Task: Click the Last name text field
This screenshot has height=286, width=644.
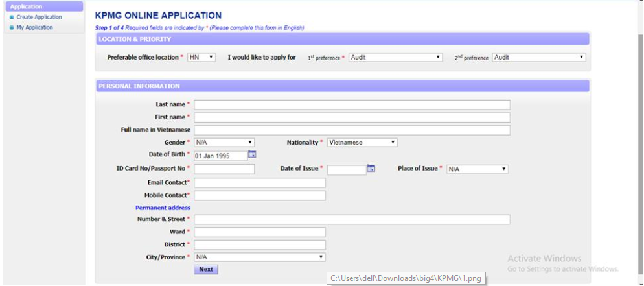Action: tap(352, 105)
